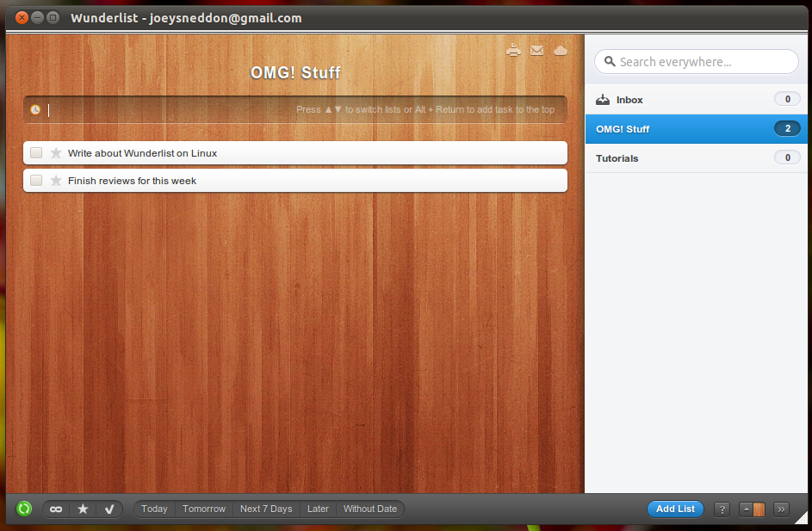Select the Tomorrow filter tab
Screen dimensions: 812x531
204,509
